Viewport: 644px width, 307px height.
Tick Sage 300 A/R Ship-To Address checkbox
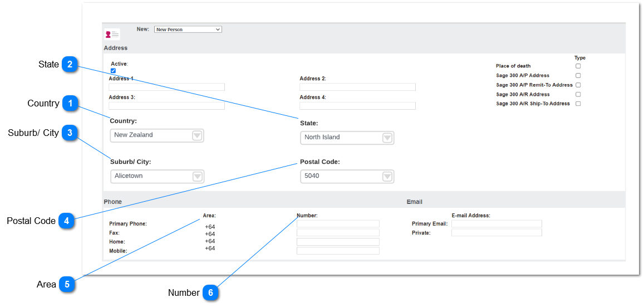[x=578, y=104]
